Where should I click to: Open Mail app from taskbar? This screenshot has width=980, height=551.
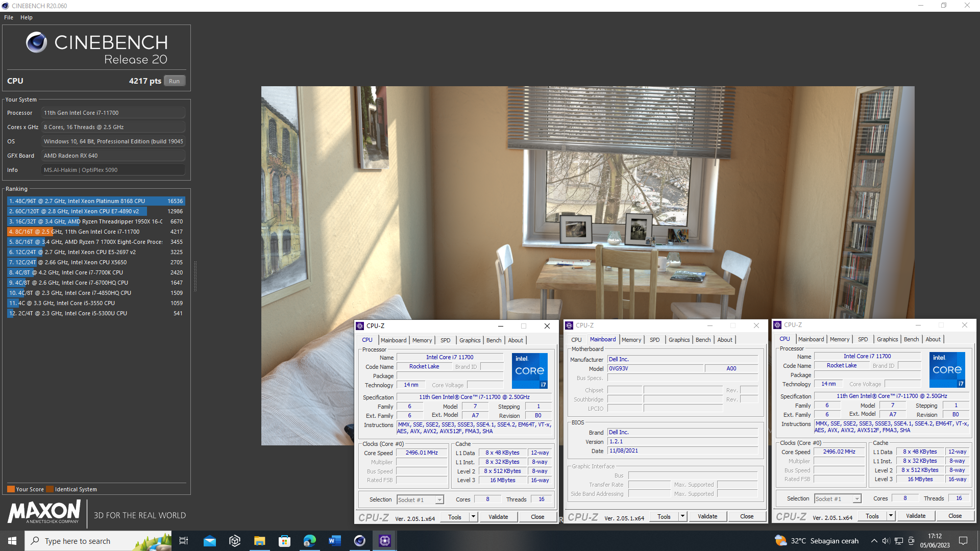point(210,541)
